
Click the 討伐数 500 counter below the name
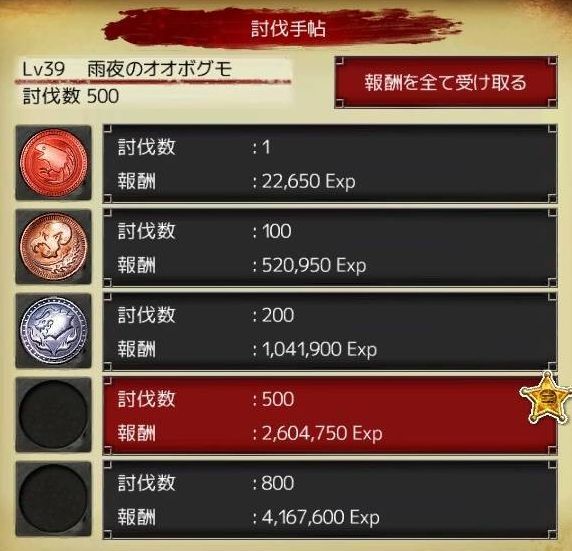pyautogui.click(x=71, y=96)
